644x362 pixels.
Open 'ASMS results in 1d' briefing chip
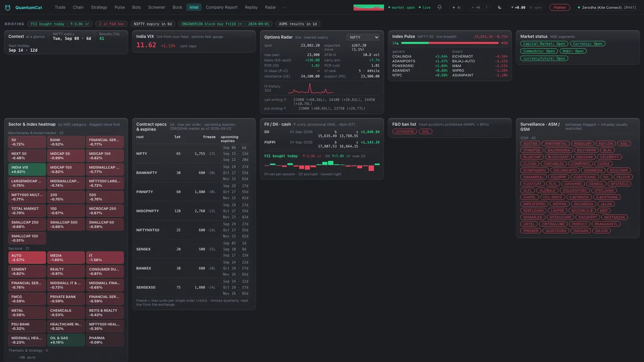[x=298, y=24]
